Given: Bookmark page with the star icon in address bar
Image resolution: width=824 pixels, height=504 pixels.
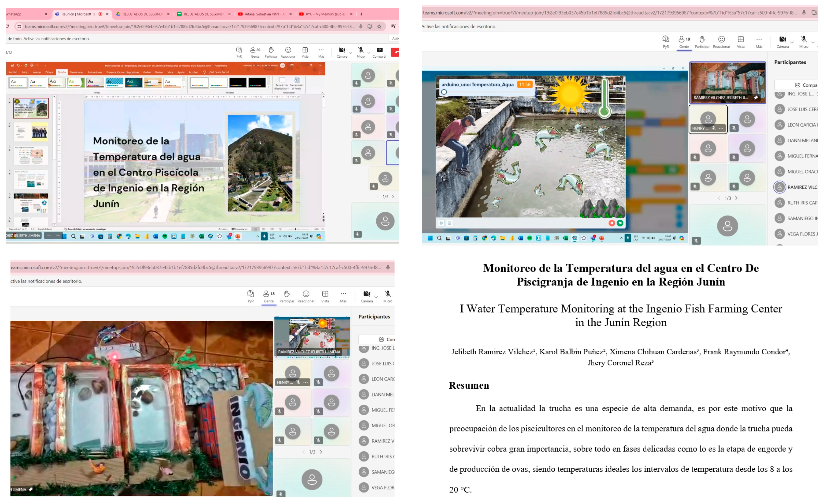Looking at the screenshot, I should 379,26.
